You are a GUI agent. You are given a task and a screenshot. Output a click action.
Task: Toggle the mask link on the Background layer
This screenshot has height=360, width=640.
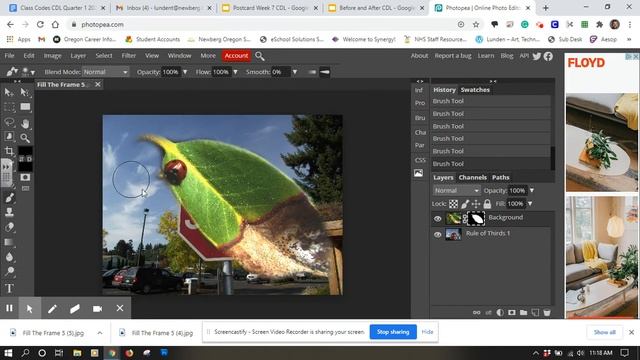point(464,219)
